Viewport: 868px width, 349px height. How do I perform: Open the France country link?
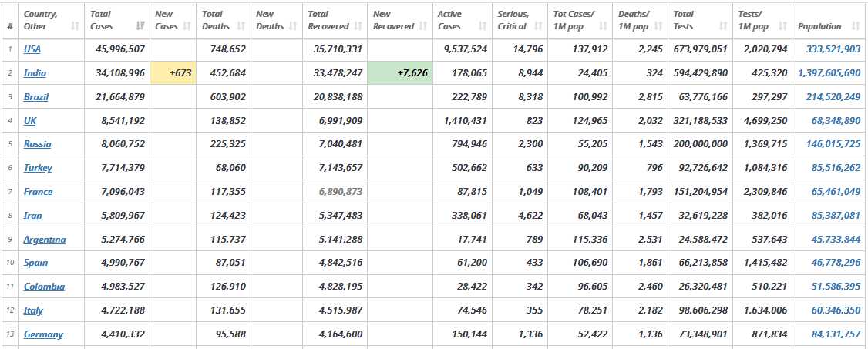coord(39,192)
